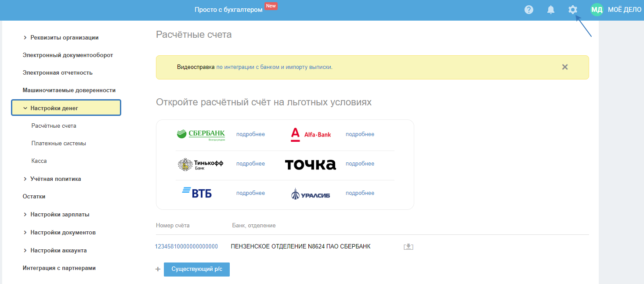Viewport: 644px width, 284px height.
Task: Click ПЕНЗЕНСКОЕ ОТДЕЛЕНИЕ N8624 ПАО СБЕРБАНК text
Action: (300, 247)
